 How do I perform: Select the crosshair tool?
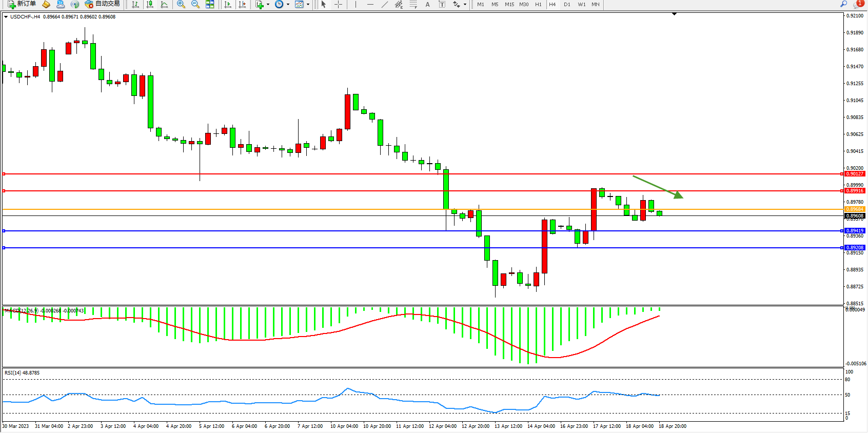click(339, 4)
